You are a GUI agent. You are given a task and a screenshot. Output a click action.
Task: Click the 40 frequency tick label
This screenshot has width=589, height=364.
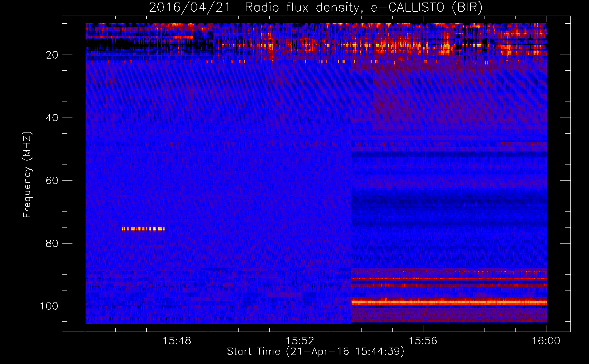pyautogui.click(x=52, y=118)
